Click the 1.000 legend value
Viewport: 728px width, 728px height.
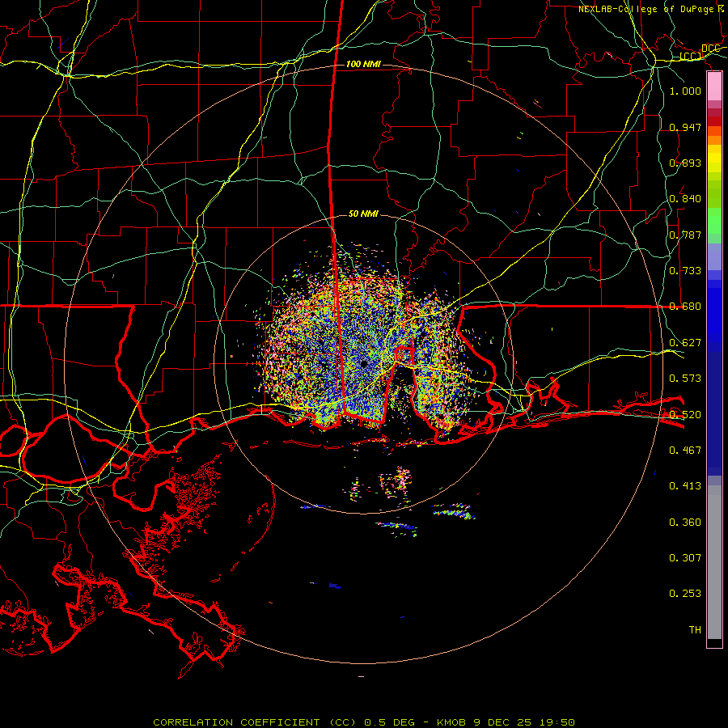685,91
